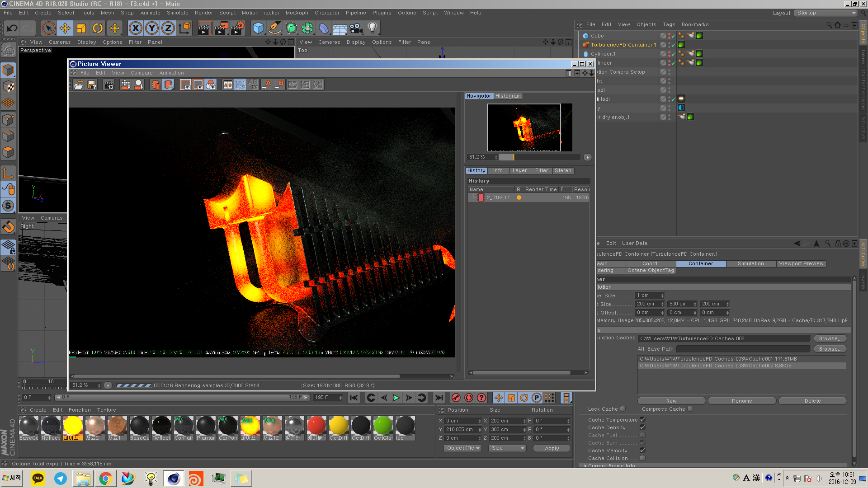This screenshot has height=488, width=868.
Task: Add a Camera object
Action: [x=356, y=28]
